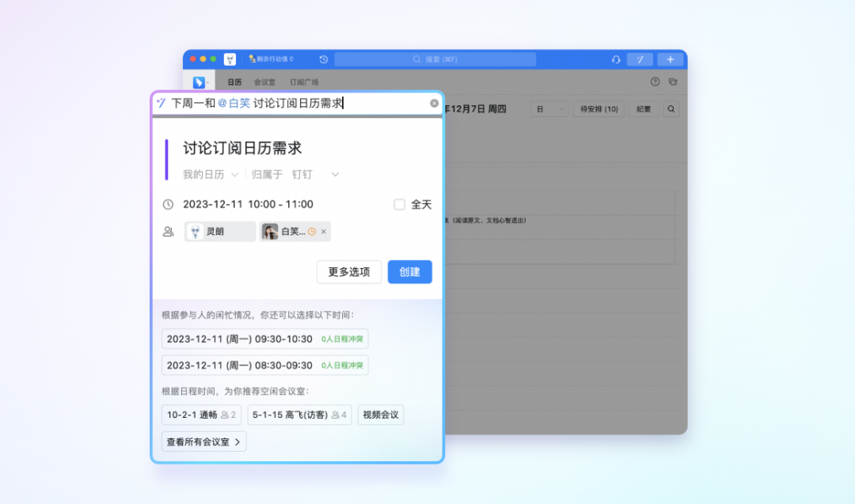The width and height of the screenshot is (855, 504).
Task: Open the headset support icon
Action: pos(616,59)
